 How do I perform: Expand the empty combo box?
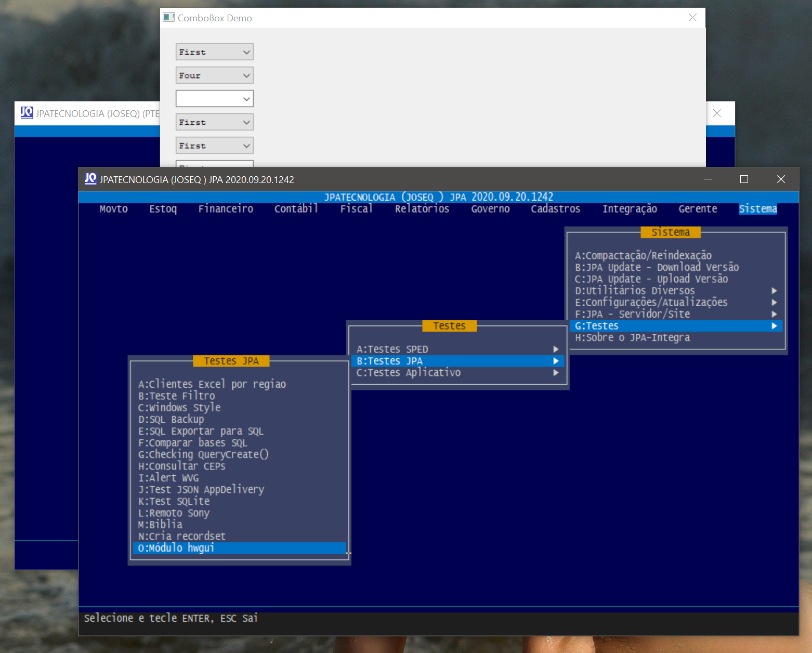tap(214, 99)
